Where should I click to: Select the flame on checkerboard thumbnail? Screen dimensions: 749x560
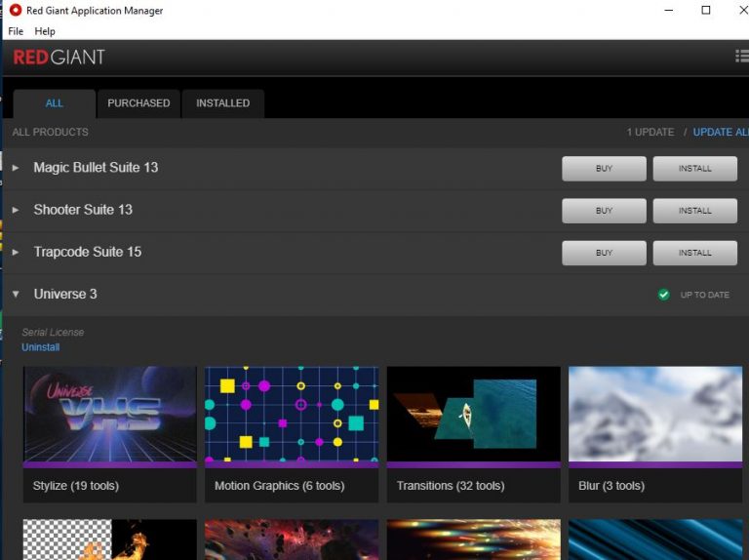(x=110, y=540)
